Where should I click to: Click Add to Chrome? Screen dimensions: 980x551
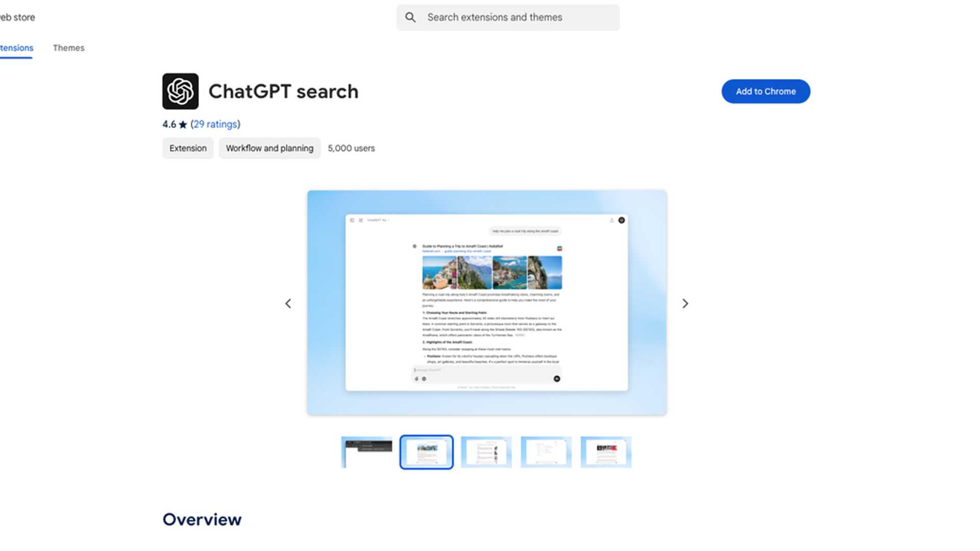[765, 91]
